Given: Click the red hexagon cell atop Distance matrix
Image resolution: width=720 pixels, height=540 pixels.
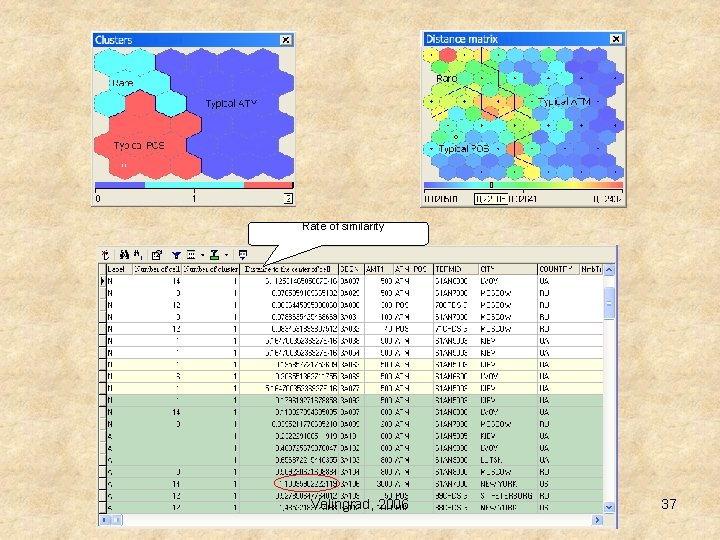Looking at the screenshot, I should point(448,55).
